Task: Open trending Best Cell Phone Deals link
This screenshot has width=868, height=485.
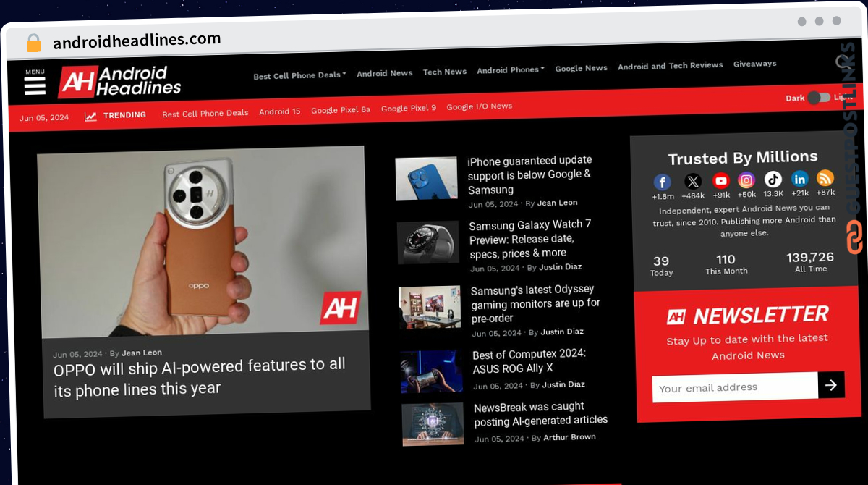Action: tap(205, 113)
